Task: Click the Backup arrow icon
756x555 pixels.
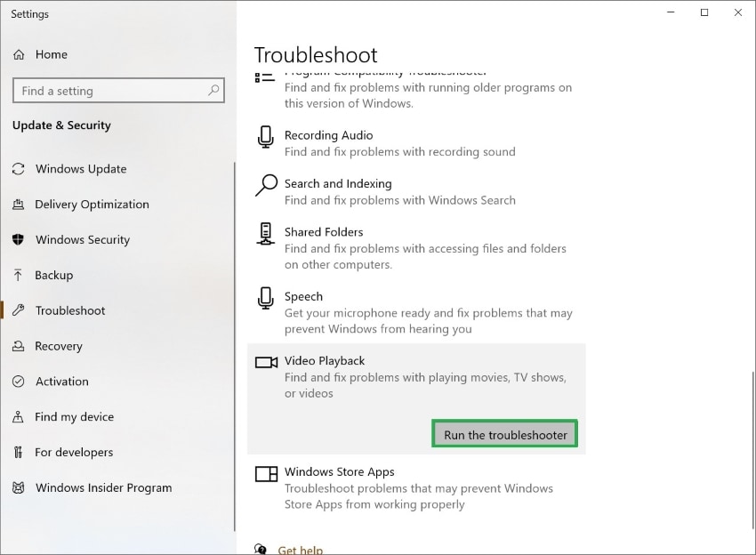Action: (19, 276)
